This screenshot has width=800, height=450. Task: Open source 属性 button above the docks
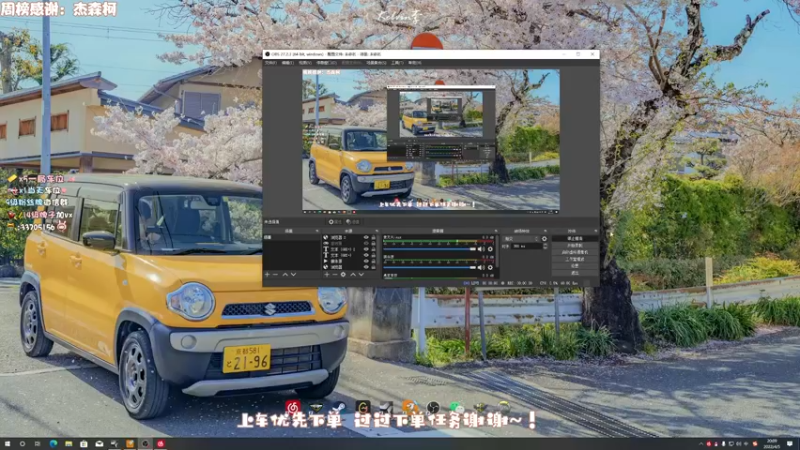pyautogui.click(x=334, y=221)
